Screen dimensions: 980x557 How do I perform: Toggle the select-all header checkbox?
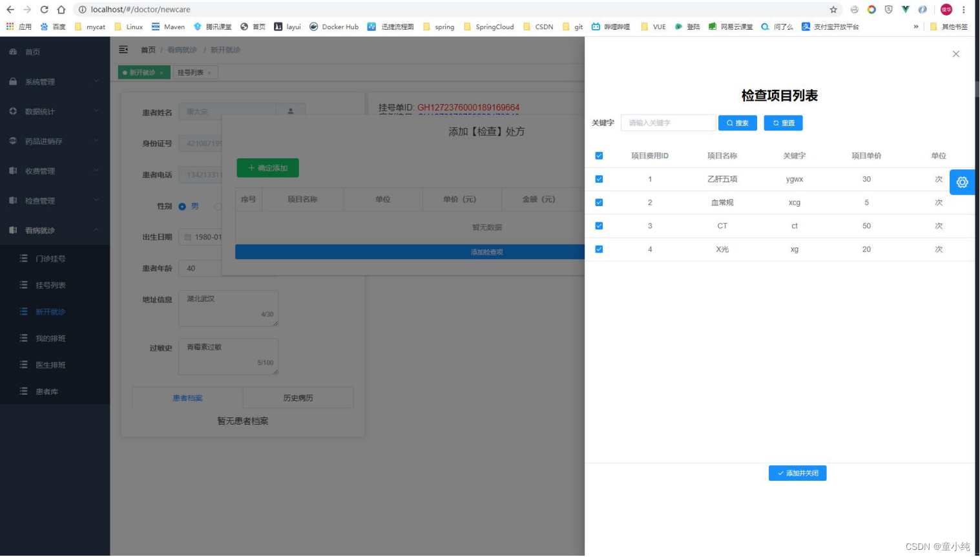click(599, 156)
